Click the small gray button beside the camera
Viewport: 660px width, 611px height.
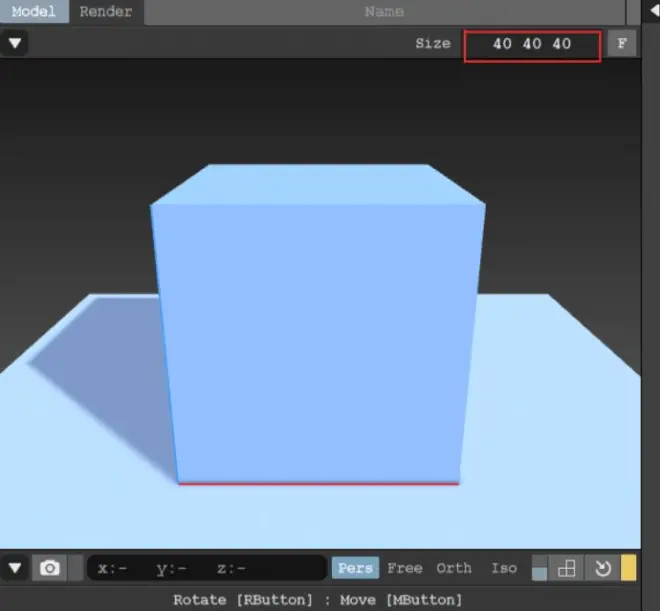tap(76, 568)
